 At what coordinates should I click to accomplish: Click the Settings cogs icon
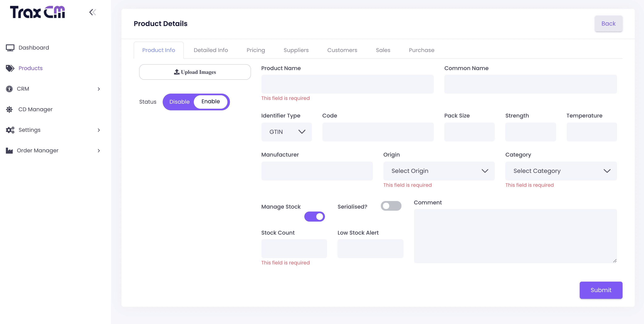coord(10,130)
